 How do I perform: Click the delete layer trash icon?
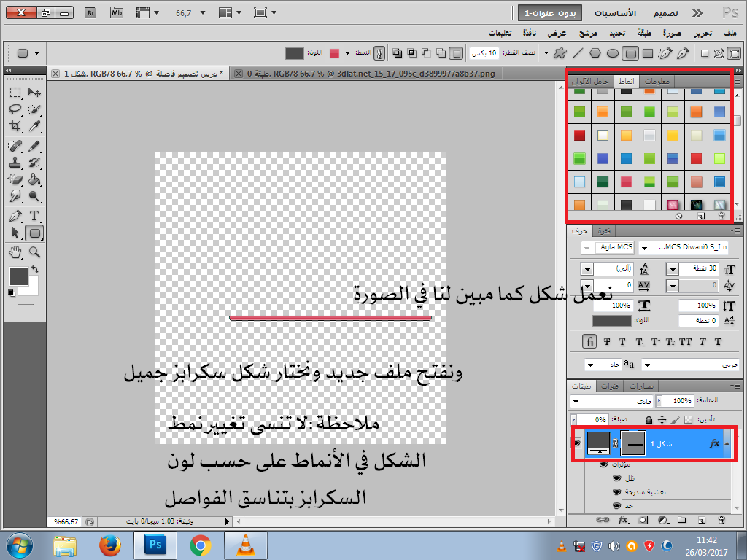tap(721, 520)
